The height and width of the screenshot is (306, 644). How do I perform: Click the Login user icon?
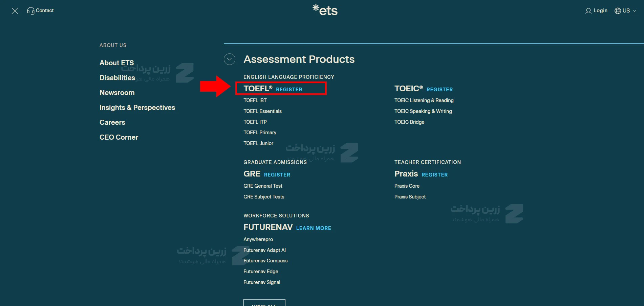tap(588, 11)
